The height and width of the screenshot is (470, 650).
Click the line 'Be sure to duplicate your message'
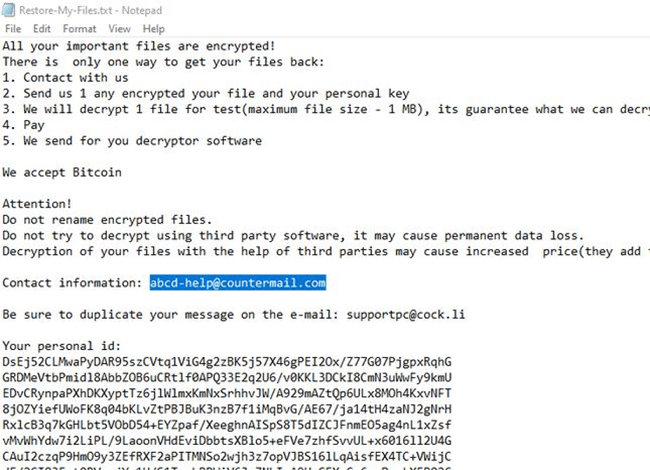170,314
